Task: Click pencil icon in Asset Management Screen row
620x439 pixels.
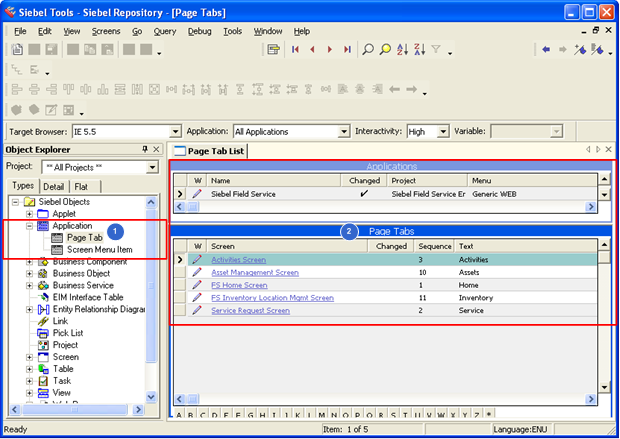Action: tap(197, 272)
